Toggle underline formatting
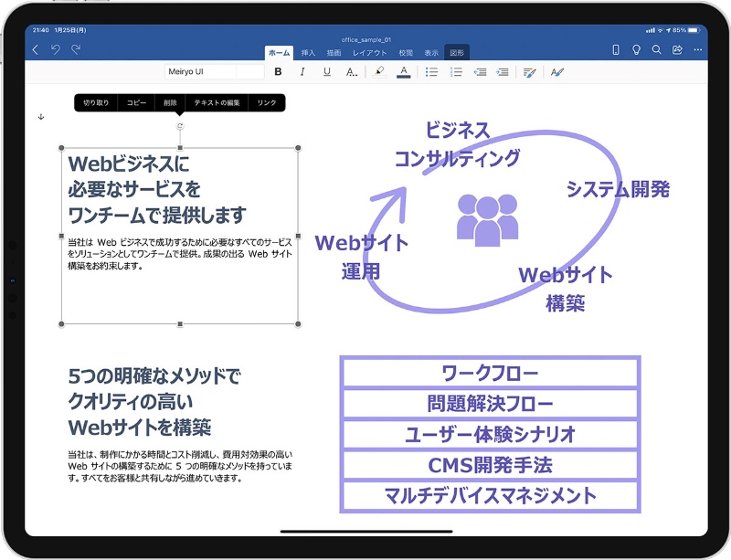The height and width of the screenshot is (560, 731). click(x=327, y=72)
